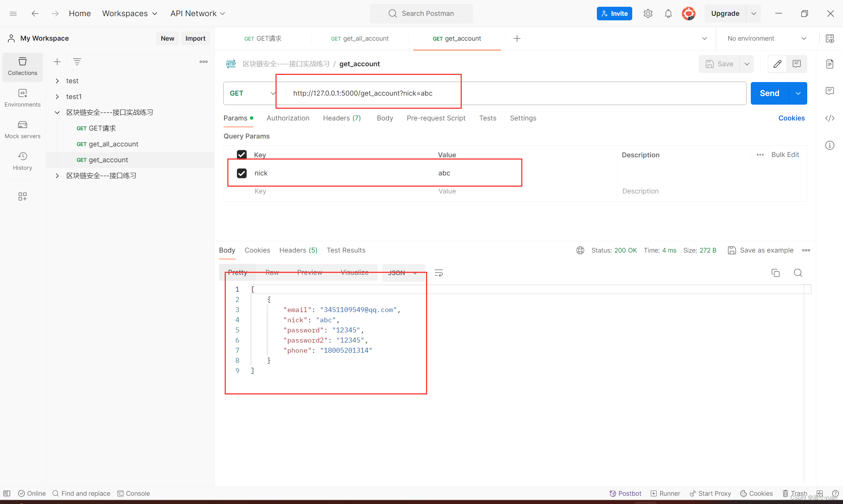Click the Invite button
Screen dimensions: 843x504
tap(614, 14)
